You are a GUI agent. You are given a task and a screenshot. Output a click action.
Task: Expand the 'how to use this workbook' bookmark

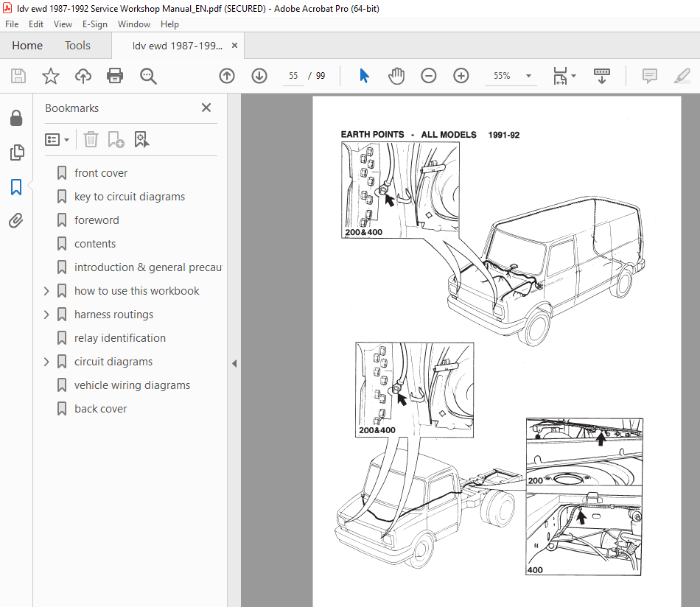pos(46,291)
